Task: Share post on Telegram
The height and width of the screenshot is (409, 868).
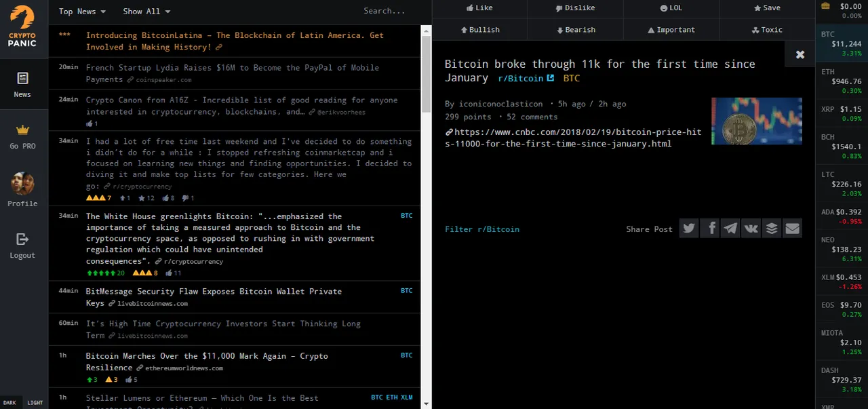Action: click(x=730, y=229)
